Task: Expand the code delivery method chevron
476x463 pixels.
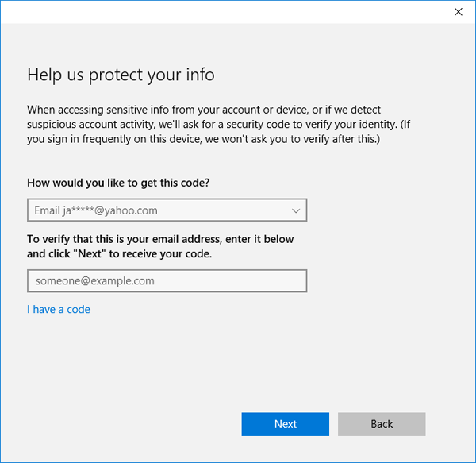Action: [x=295, y=210]
